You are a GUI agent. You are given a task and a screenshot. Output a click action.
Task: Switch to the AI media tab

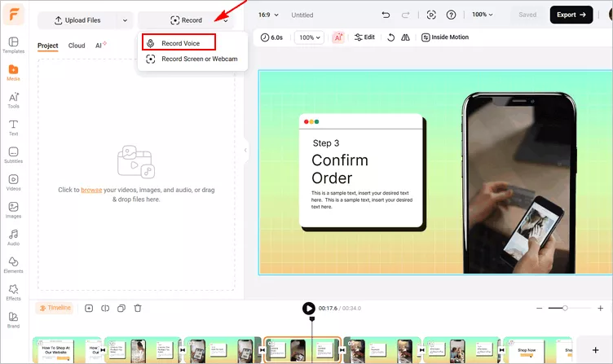point(100,46)
